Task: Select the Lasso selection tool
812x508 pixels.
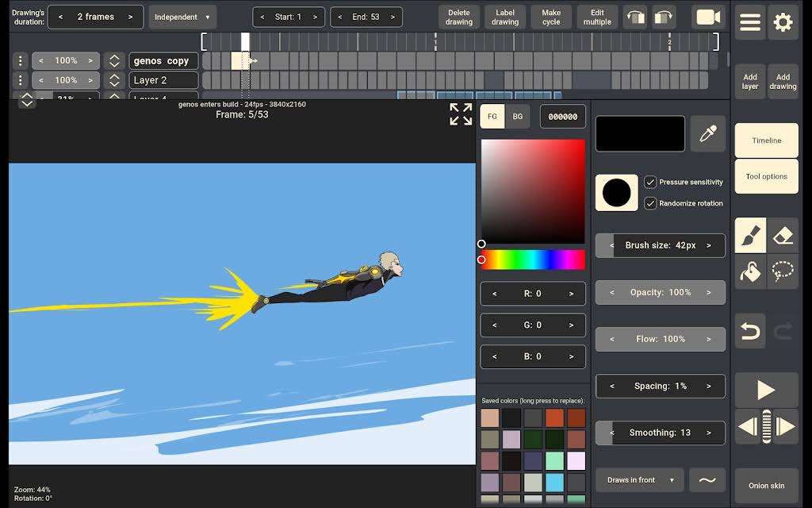Action: pos(783,271)
